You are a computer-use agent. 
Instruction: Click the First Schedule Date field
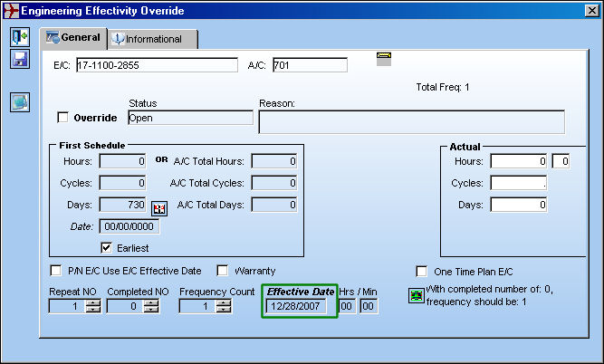[129, 226]
